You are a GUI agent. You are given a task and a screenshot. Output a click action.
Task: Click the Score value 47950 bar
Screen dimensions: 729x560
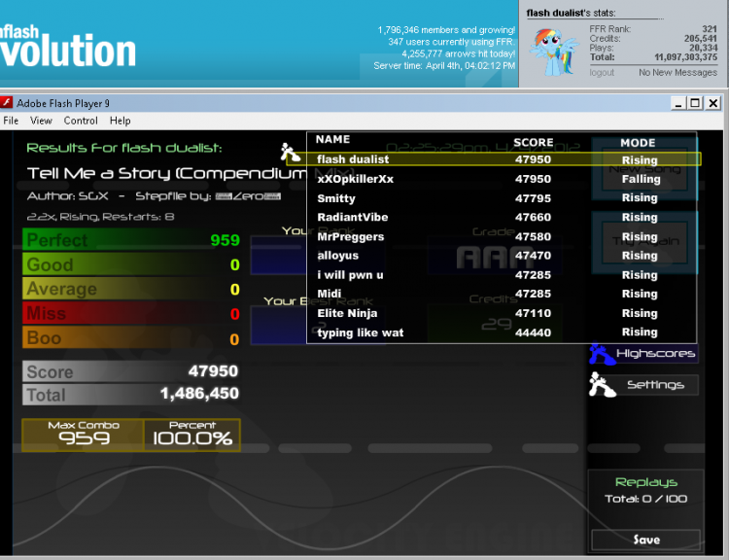(x=131, y=371)
